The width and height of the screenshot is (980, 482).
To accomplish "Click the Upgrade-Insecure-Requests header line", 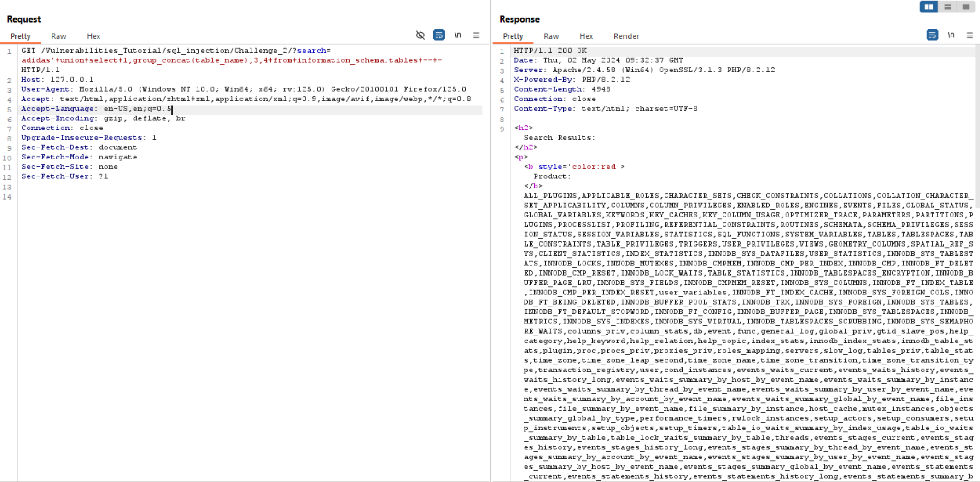I will [89, 138].
